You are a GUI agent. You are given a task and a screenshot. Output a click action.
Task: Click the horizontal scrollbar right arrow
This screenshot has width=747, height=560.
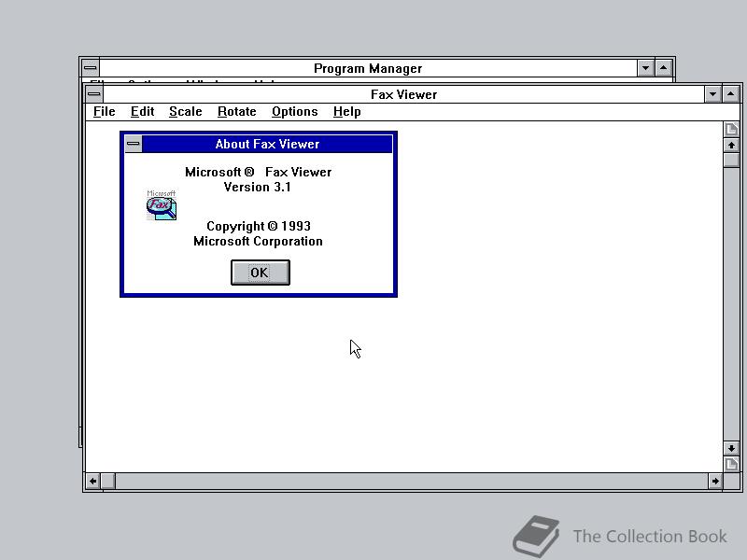click(x=715, y=481)
